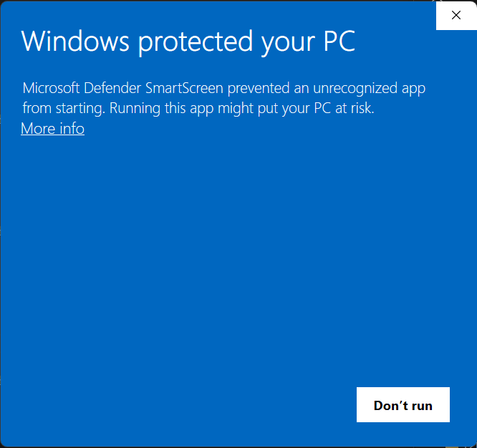Reveal the Run anyway option via More info
477x448 pixels.
52,129
